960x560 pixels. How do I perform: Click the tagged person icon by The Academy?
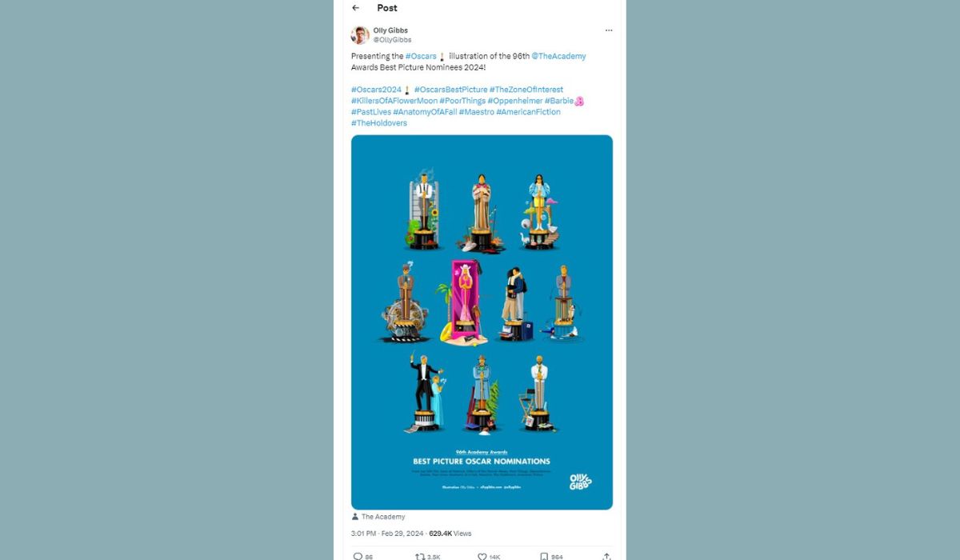pos(355,517)
